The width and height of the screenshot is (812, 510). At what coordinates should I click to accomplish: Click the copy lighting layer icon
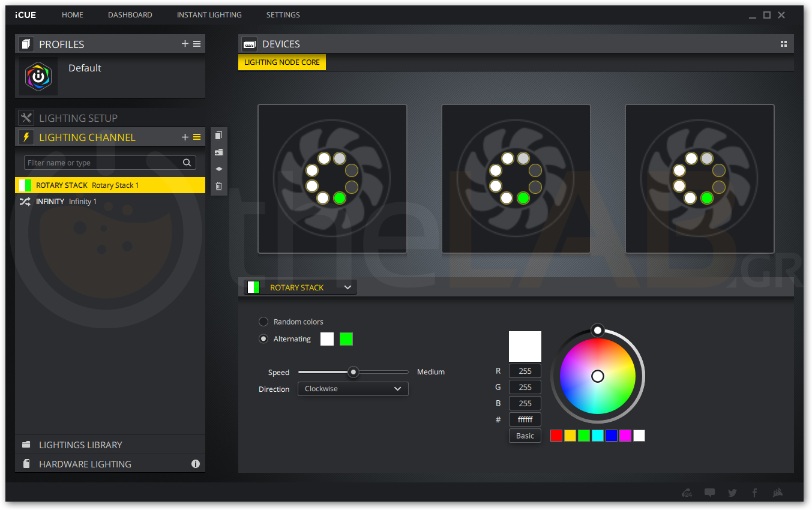point(219,136)
